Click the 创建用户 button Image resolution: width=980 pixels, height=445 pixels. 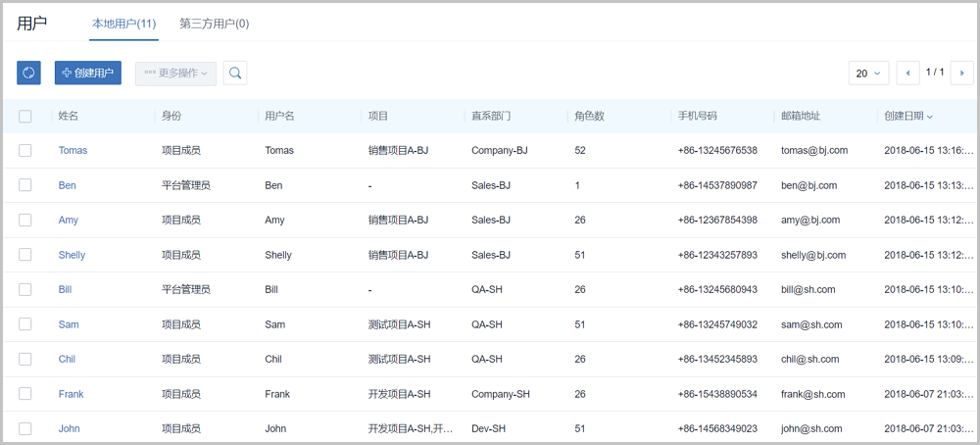88,73
